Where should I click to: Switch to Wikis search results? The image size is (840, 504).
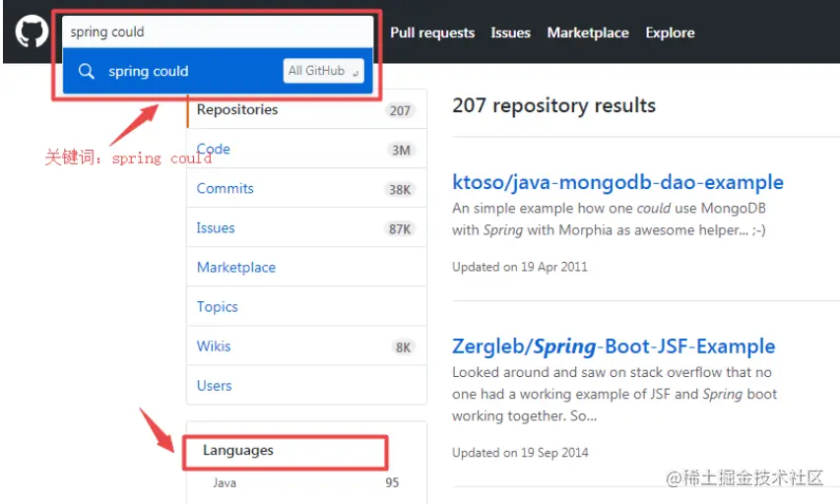coord(214,346)
